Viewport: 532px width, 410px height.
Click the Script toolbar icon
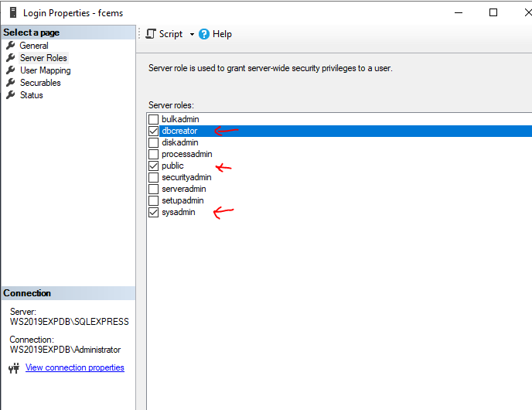pyautogui.click(x=151, y=34)
